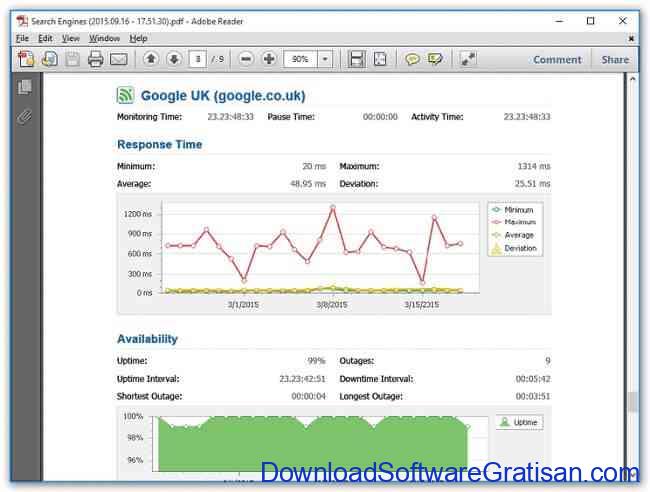650x492 pixels.
Task: Click the 00:00:04 shortest outage value
Action: pos(308,396)
